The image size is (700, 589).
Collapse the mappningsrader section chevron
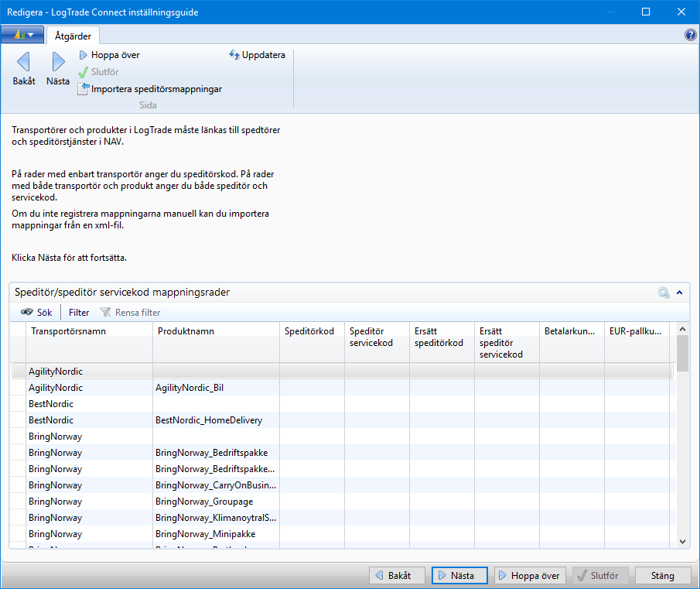(679, 293)
